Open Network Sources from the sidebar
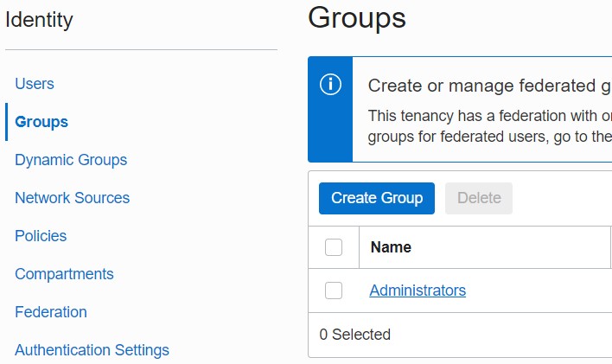Screen dimensions: 612x364 coord(72,198)
